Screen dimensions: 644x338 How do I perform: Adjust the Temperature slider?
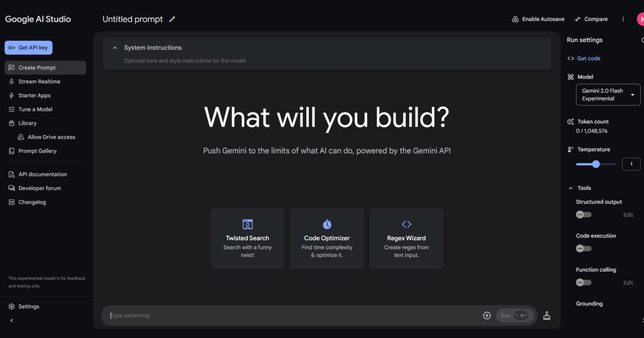596,164
